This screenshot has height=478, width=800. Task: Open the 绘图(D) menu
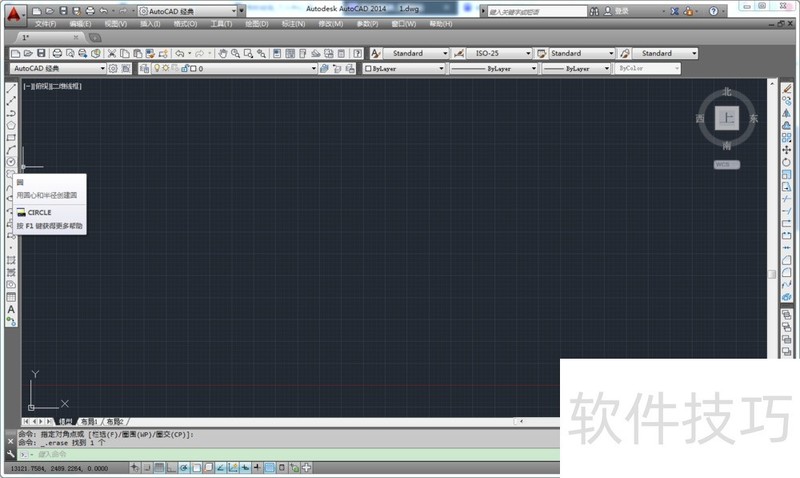tap(257, 24)
